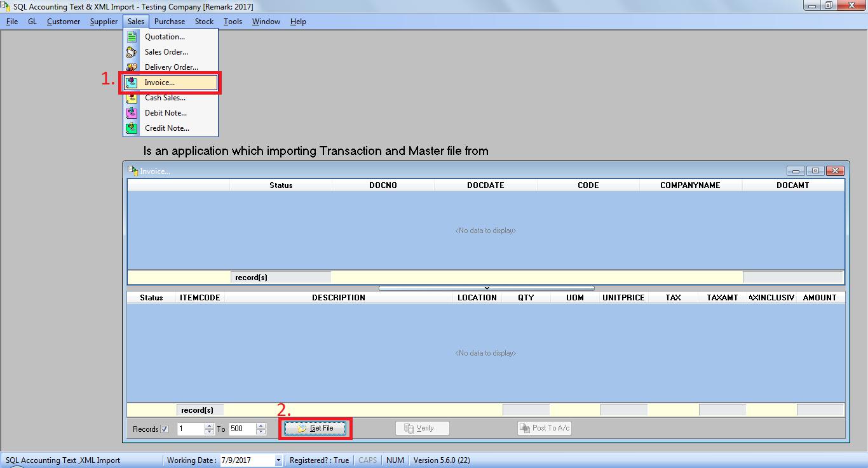
Task: Click the Records To number field
Action: [x=242, y=429]
